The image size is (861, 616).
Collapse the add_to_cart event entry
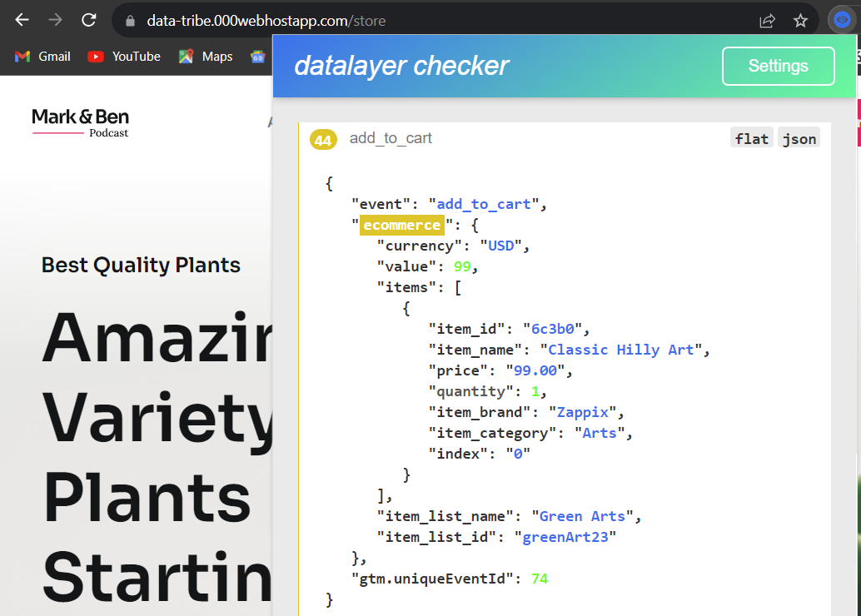pos(391,138)
